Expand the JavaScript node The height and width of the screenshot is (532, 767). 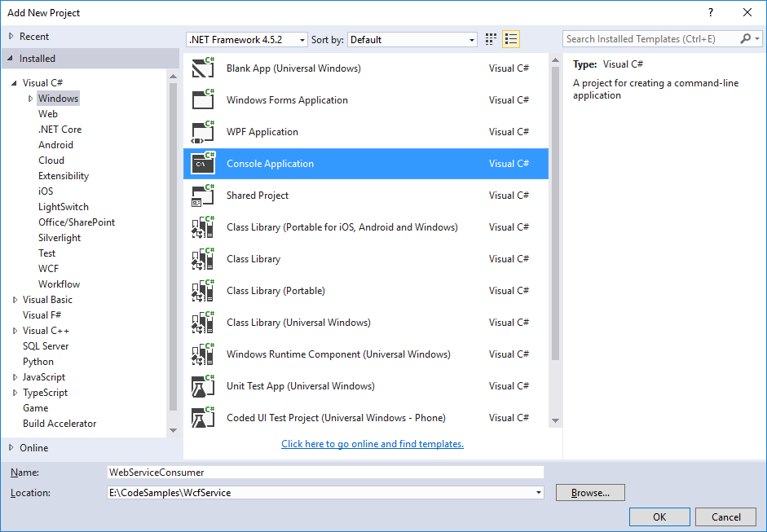coord(15,377)
